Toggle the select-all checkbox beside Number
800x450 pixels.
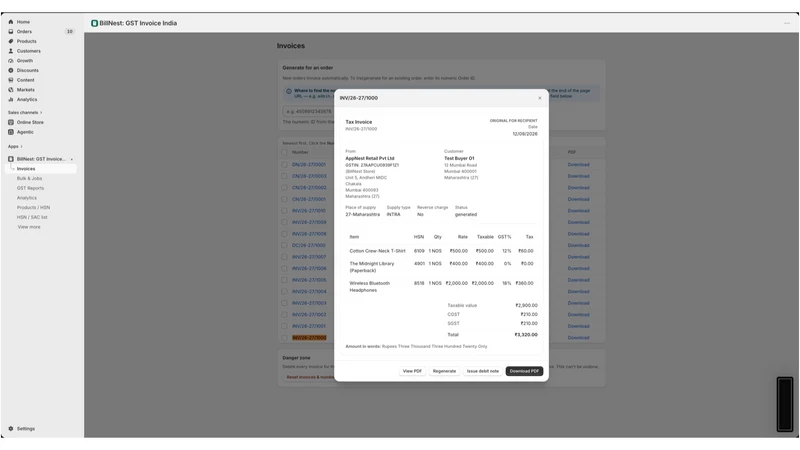pos(285,152)
